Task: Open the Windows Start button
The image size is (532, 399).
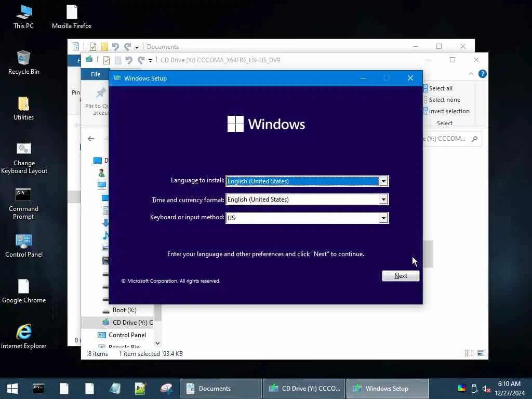Action: pos(12,389)
